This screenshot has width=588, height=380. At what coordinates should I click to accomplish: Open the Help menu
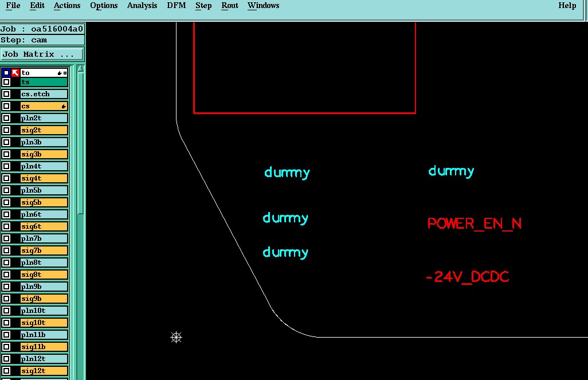[567, 6]
